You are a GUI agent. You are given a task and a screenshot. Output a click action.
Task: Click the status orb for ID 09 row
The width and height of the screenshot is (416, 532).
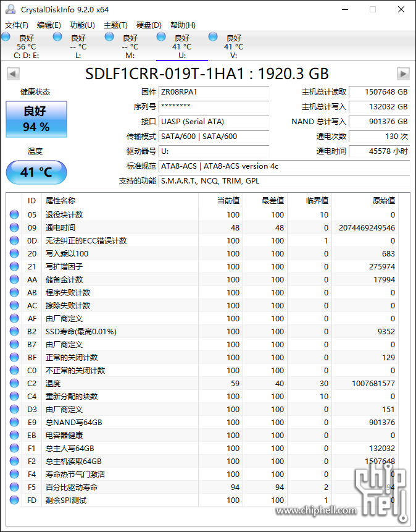(x=14, y=227)
